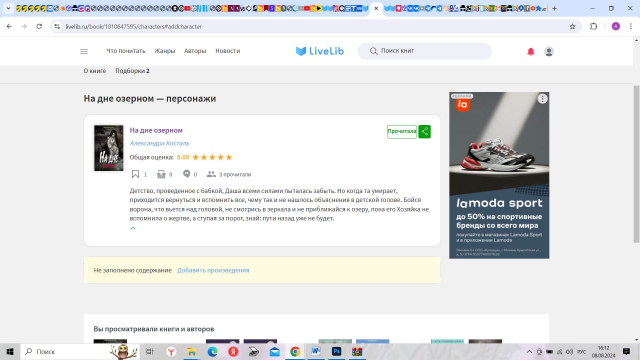640x360 pixels.
Task: Open the 'Новости' menu item
Action: coord(228,51)
